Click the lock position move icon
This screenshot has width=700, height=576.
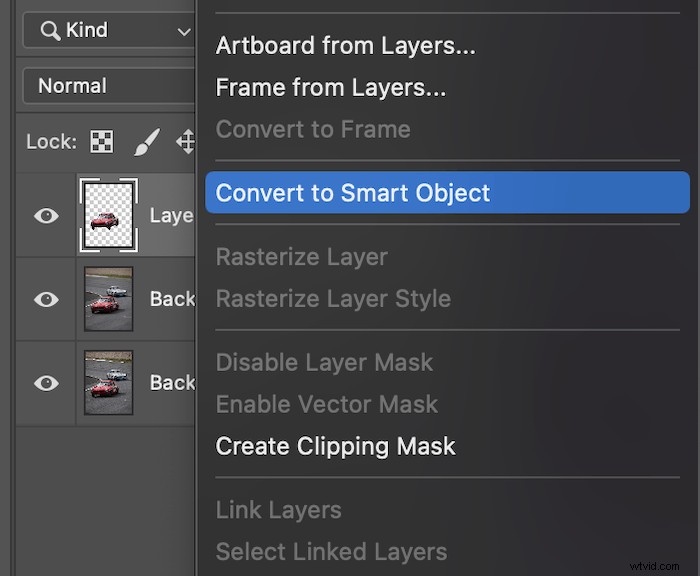coord(186,142)
